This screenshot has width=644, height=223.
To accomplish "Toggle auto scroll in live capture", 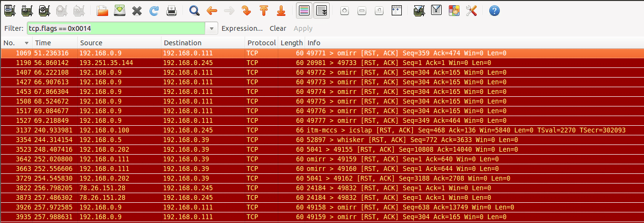I will point(321,10).
